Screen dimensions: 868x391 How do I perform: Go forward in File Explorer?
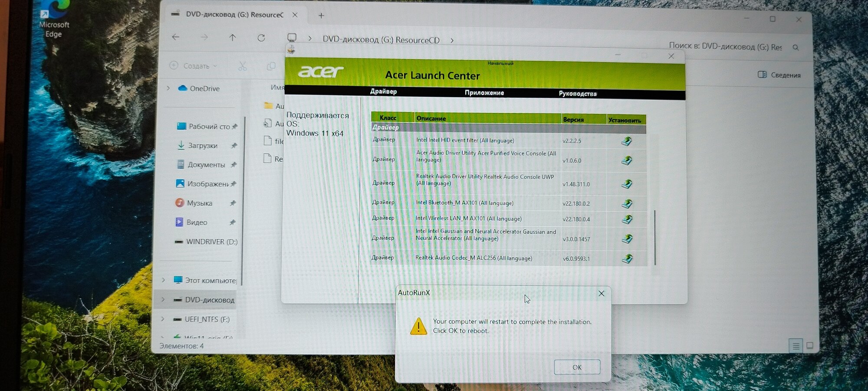(204, 37)
